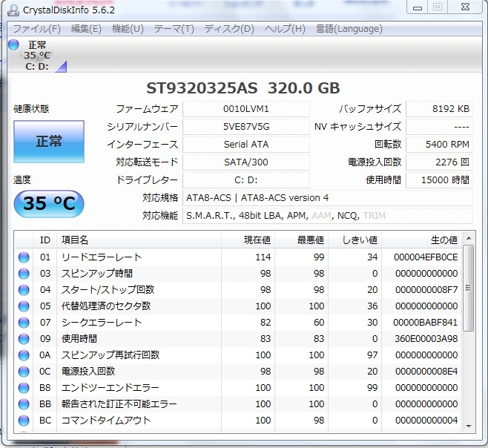Click the blue disk status orb above drive C: D:
Screen dimensions: 488x448
coord(13,45)
